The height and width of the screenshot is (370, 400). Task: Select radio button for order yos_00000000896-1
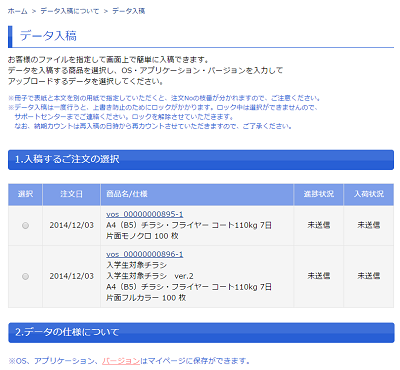[x=25, y=276]
